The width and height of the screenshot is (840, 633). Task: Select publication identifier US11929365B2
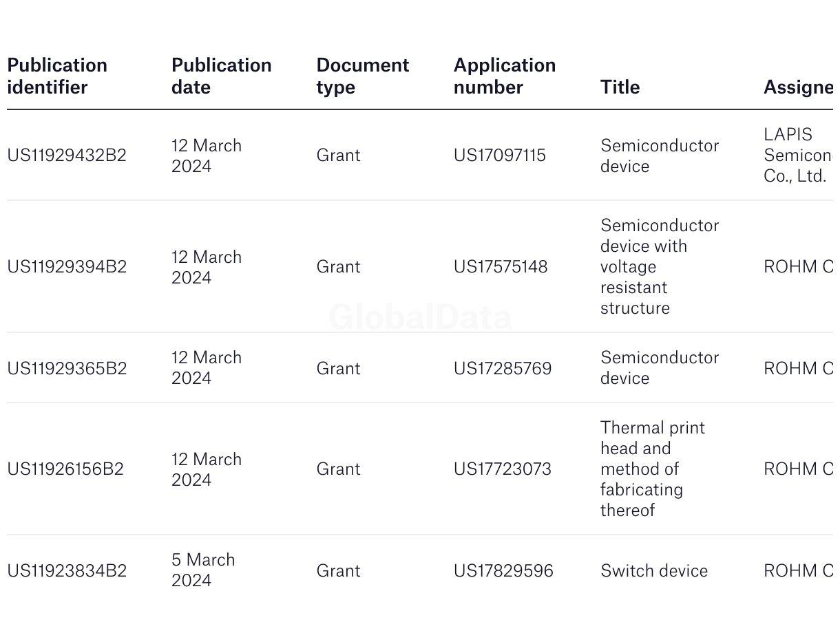[67, 369]
